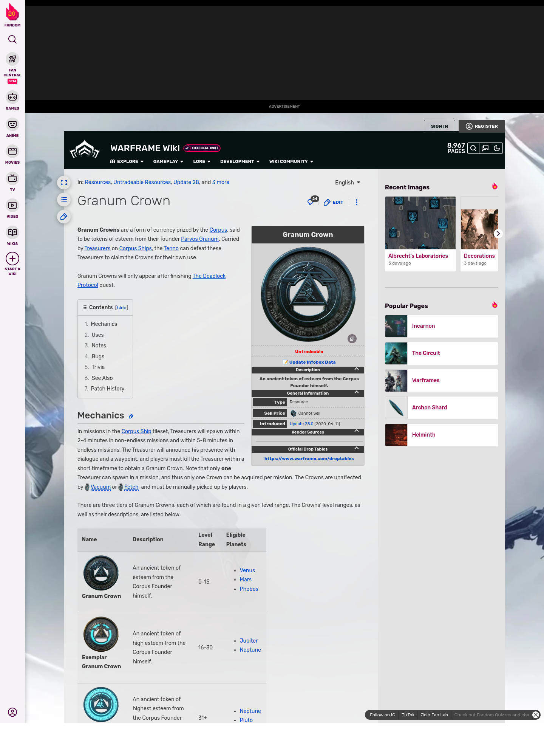Image resolution: width=544 pixels, height=756 pixels.
Task: Open the English language dropdown
Action: [x=348, y=183]
